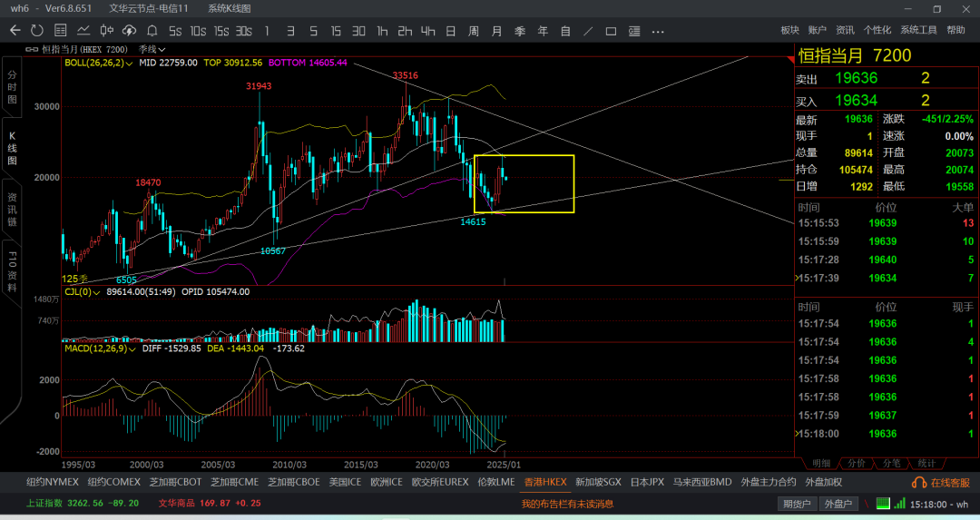Open the 板块 menu
This screenshot has width=980, height=520.
tap(790, 30)
